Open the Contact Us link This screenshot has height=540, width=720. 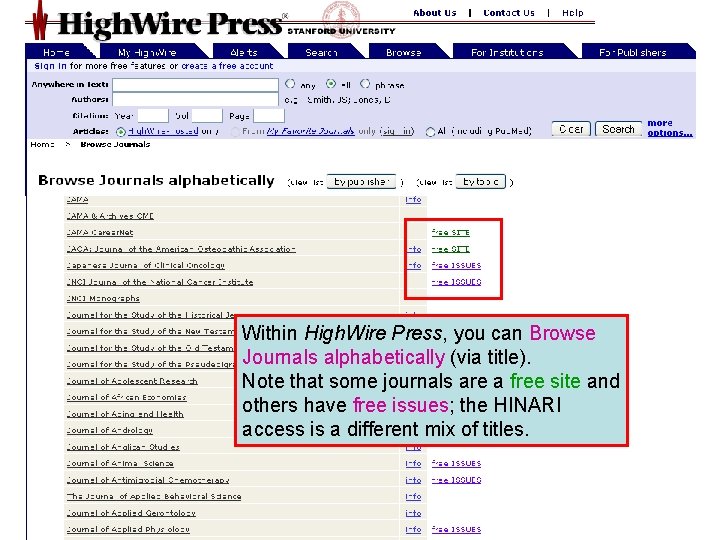tap(509, 13)
